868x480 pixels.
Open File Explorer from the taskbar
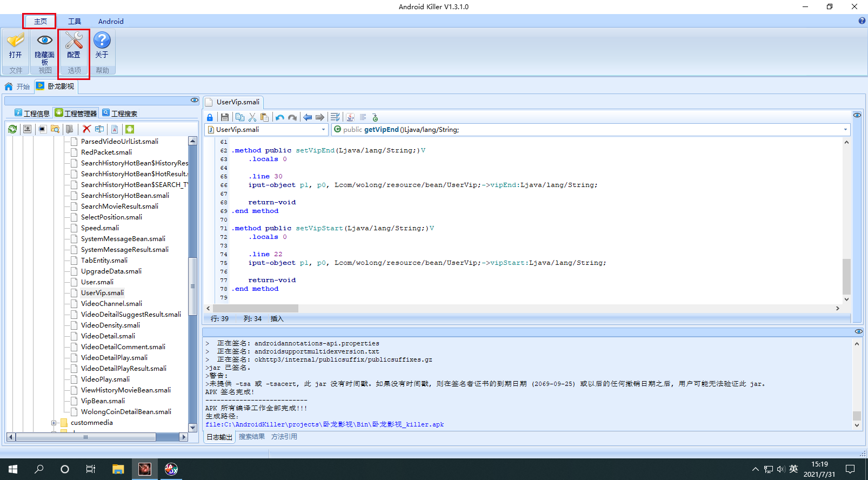118,469
